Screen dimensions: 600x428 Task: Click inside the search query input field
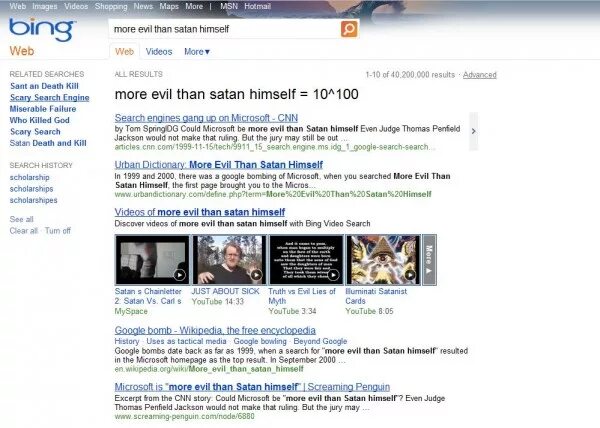coord(224,29)
